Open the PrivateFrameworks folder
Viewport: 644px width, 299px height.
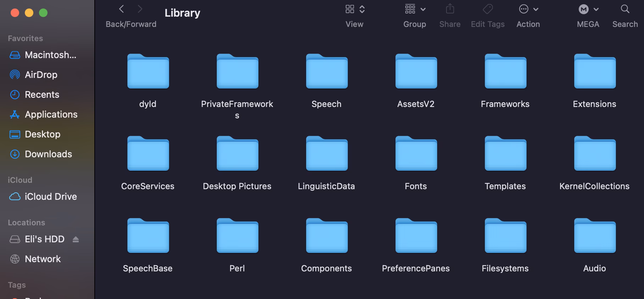[237, 72]
